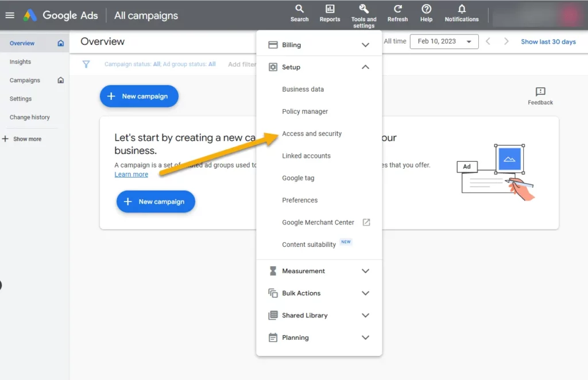588x380 pixels.
Task: Open the Help question mark icon
Action: click(426, 9)
